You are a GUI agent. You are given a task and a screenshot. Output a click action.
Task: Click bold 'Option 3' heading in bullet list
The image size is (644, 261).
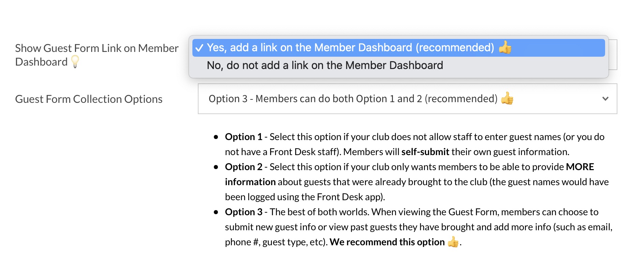tap(244, 212)
